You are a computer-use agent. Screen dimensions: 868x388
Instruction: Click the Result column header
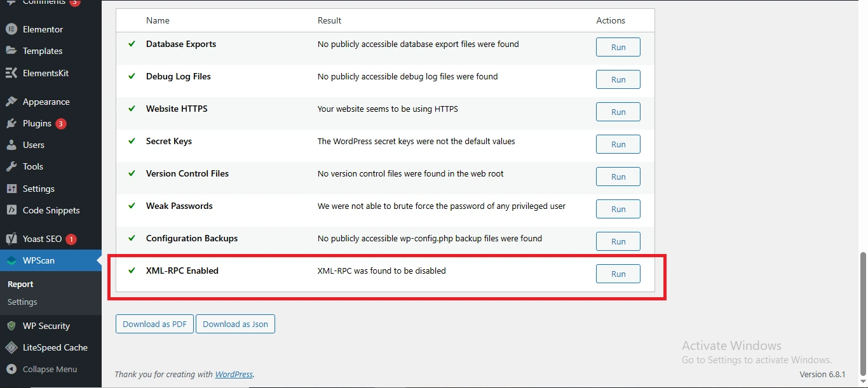coord(329,20)
